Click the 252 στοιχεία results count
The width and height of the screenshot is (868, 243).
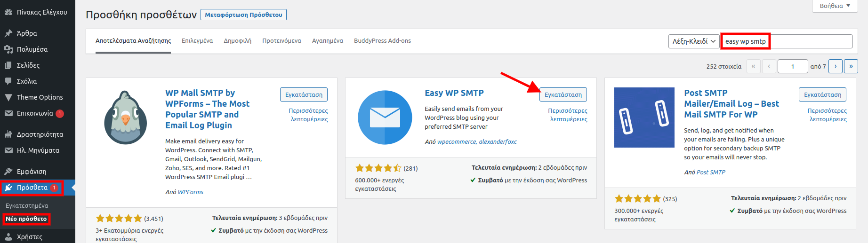[723, 67]
